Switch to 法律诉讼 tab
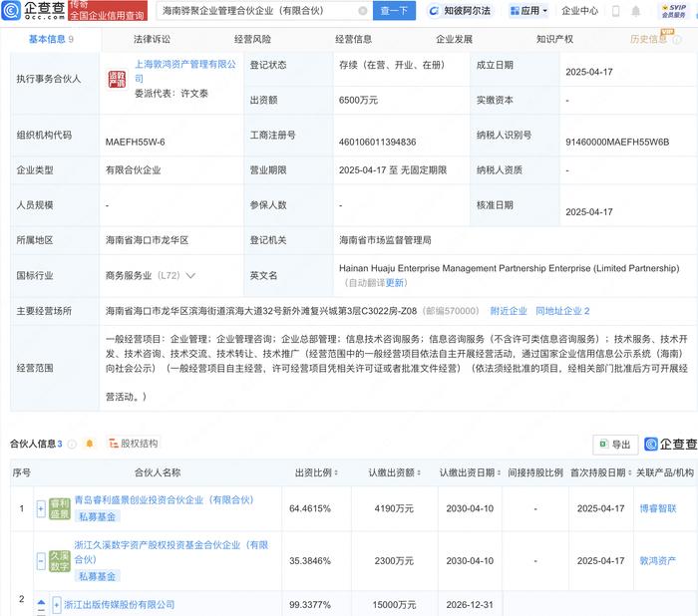The width and height of the screenshot is (698, 616). point(152,40)
